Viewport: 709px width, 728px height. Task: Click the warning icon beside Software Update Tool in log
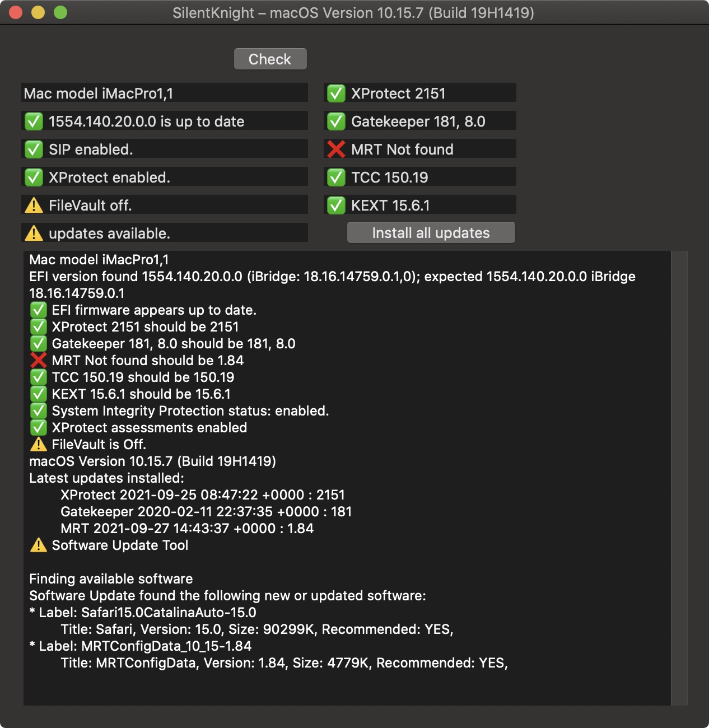point(38,545)
